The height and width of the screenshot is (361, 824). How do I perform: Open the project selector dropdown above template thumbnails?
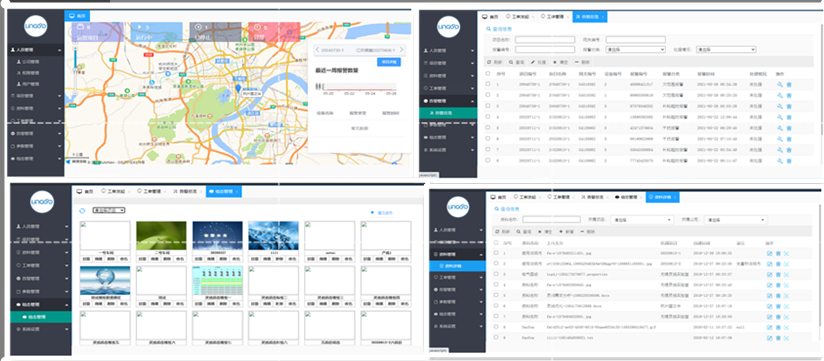tap(108, 210)
